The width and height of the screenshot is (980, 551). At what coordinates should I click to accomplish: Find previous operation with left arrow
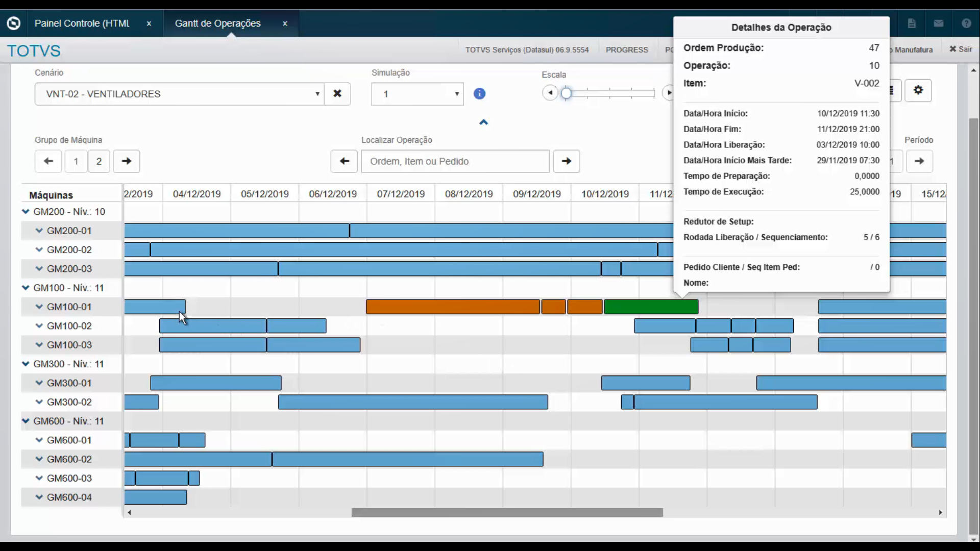coord(344,161)
